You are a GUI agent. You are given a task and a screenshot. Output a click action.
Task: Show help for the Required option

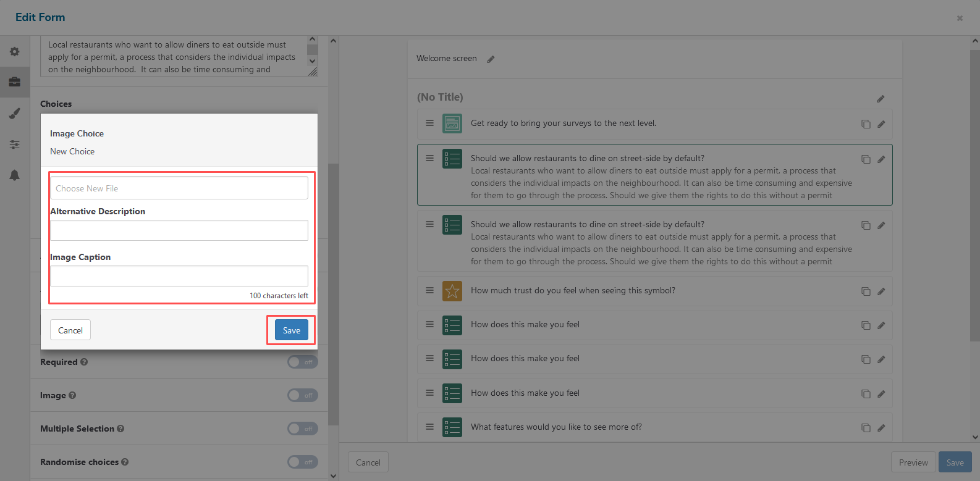click(x=84, y=362)
